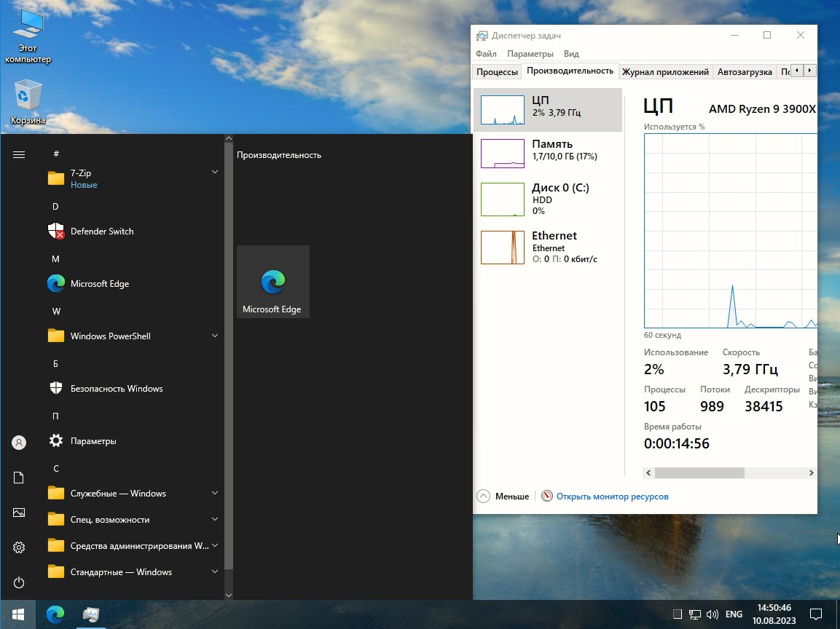Click the volume icon in system tray
Viewport: 840px width, 629px height.
pyautogui.click(x=713, y=614)
